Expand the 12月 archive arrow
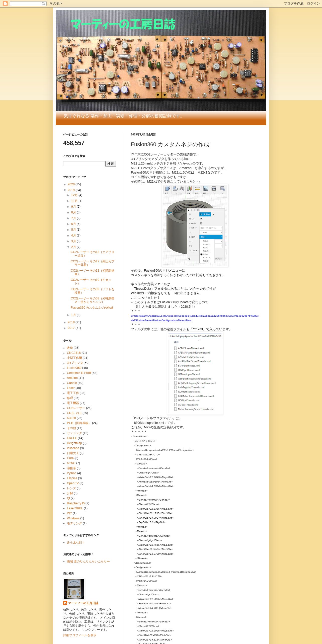Viewport: 322px width, 644px height. point(68,195)
